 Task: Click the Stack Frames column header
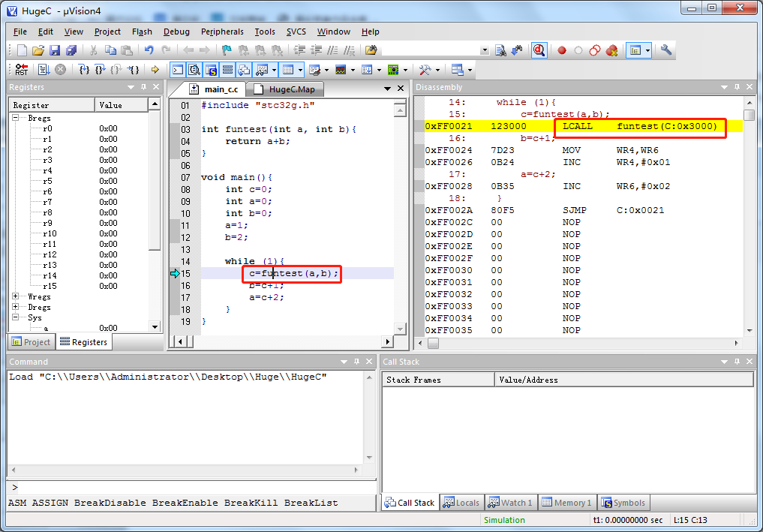438,380
